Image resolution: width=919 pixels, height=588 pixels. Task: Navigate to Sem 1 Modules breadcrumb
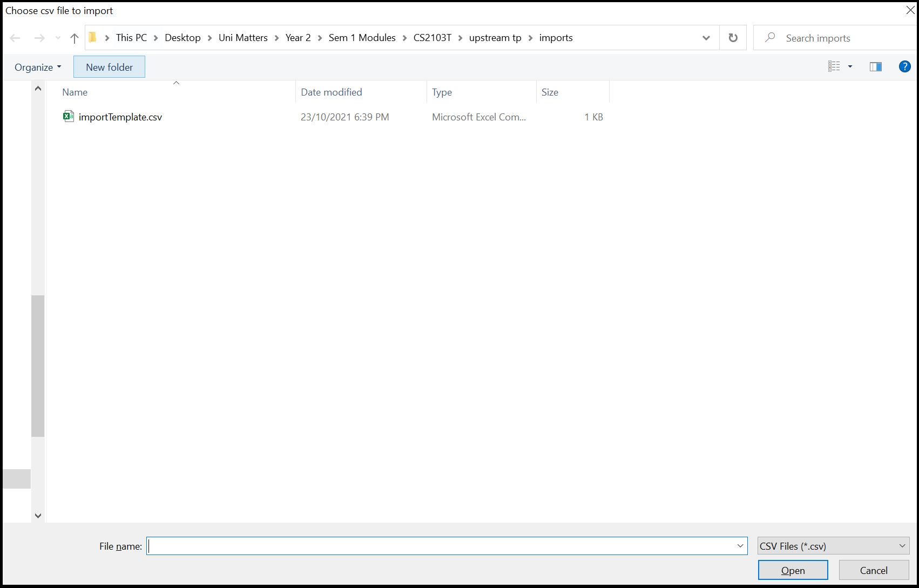click(x=362, y=38)
